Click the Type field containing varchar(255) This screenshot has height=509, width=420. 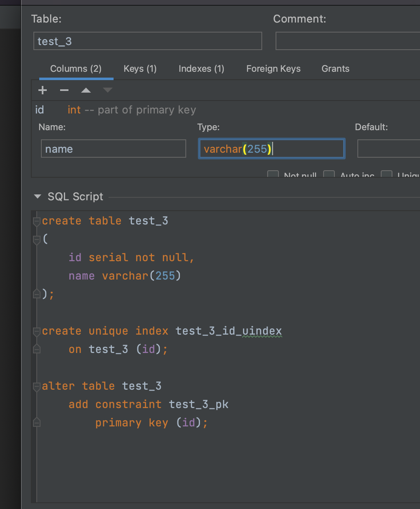tap(271, 149)
